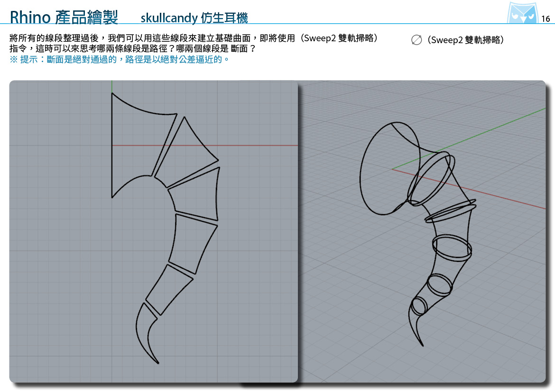Click the "(Sweep2 雙軌掃略)" label beside the icon
555x392 pixels.
(x=465, y=40)
